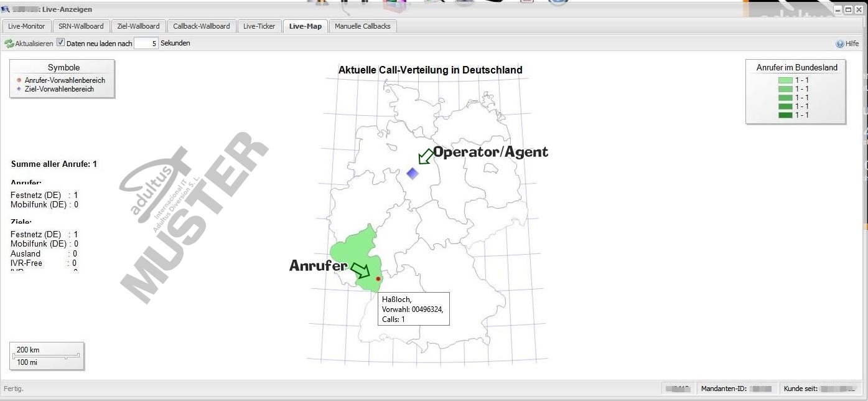Go to the Callback-Wallboard tab
The image size is (868, 401).
[202, 26]
